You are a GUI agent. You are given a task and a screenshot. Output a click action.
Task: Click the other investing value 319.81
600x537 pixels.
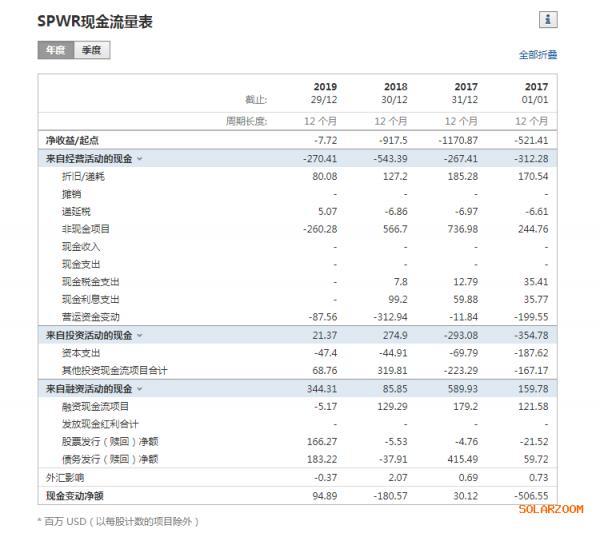coord(393,371)
